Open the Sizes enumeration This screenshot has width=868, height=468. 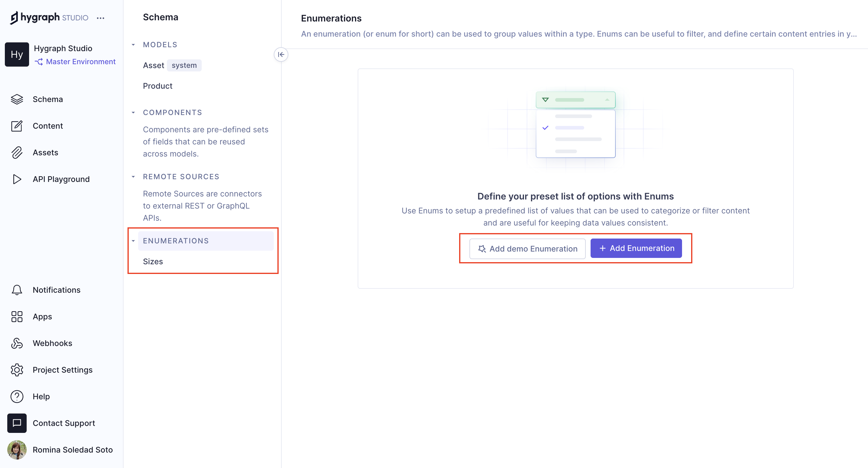(153, 262)
